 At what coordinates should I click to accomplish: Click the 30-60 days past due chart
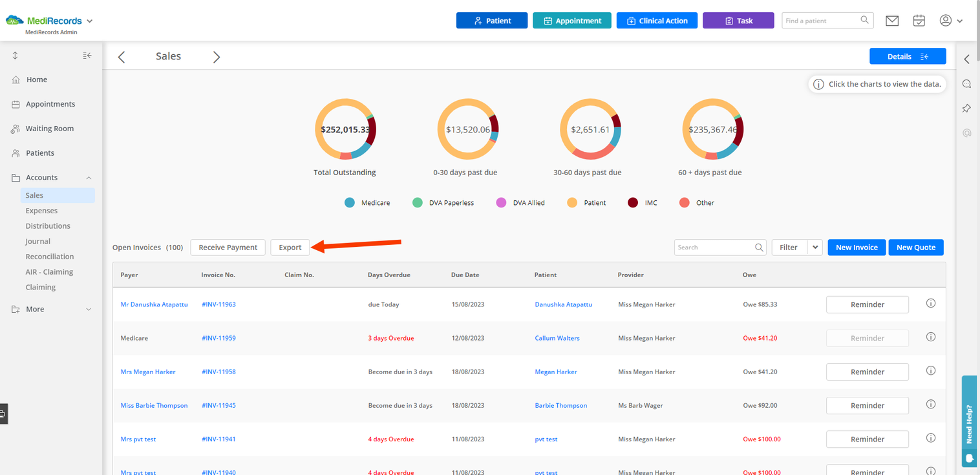click(591, 129)
